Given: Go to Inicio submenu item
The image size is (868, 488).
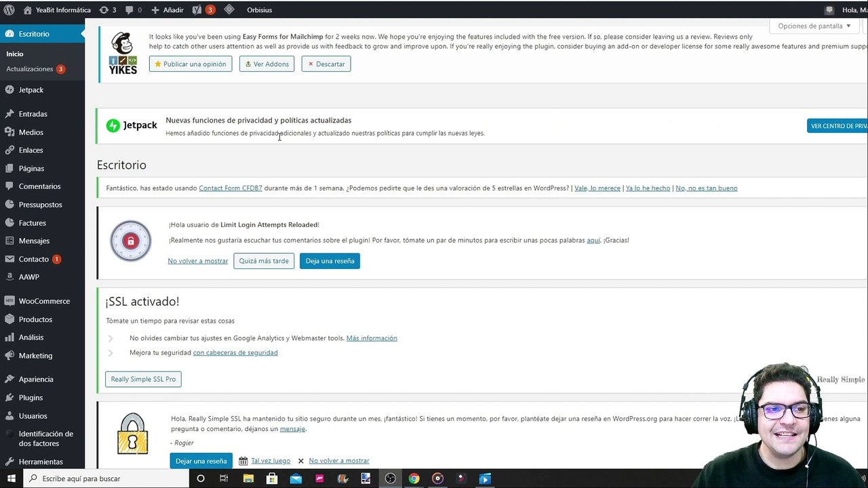Looking at the screenshot, I should pos(15,54).
